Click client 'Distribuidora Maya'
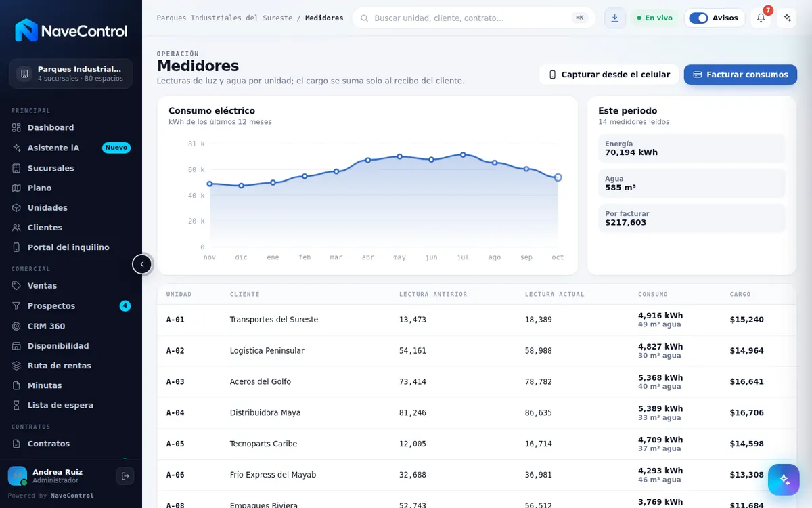Screen dimensions: 812x508 click(x=265, y=413)
